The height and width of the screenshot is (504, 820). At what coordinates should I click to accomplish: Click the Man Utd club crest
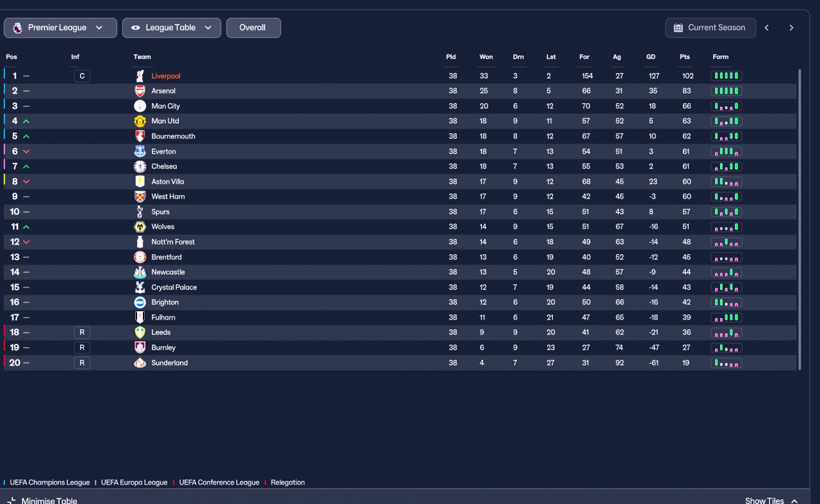[x=140, y=121]
